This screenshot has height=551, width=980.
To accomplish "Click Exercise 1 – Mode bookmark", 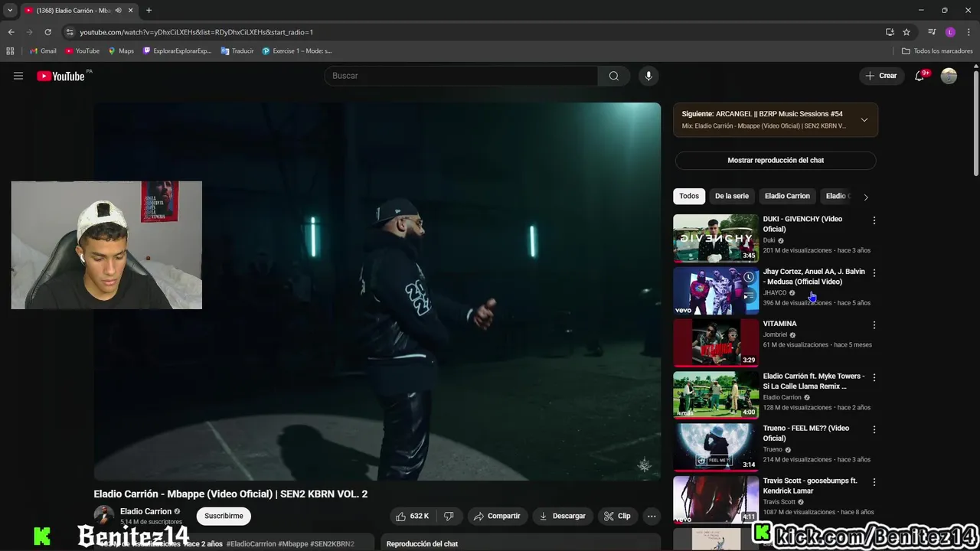I will coord(297,51).
